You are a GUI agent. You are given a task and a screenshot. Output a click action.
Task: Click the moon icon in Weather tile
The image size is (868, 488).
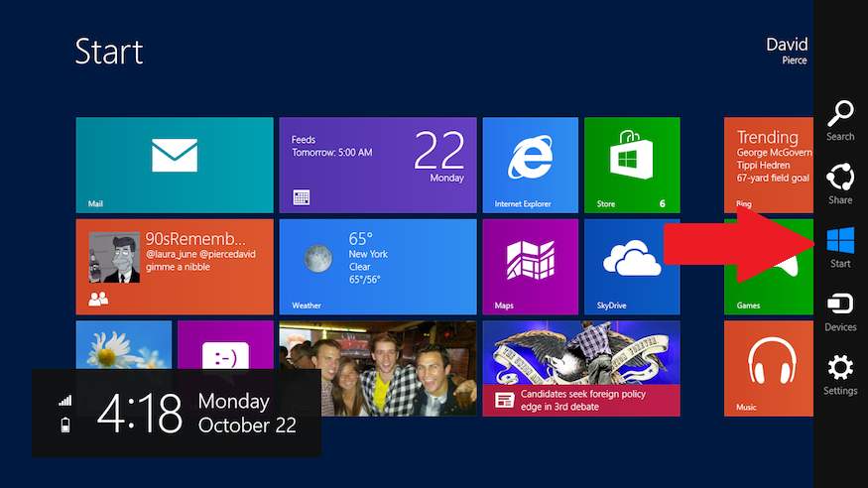point(318,259)
